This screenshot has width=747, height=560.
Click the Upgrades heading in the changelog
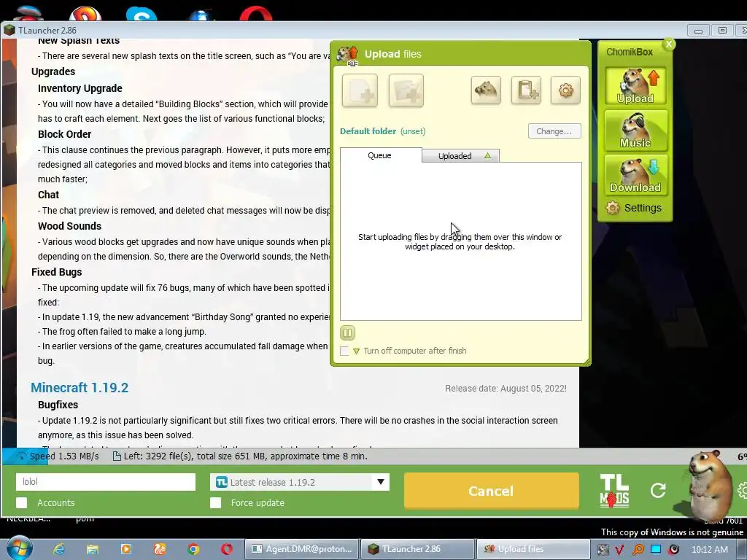click(x=53, y=71)
